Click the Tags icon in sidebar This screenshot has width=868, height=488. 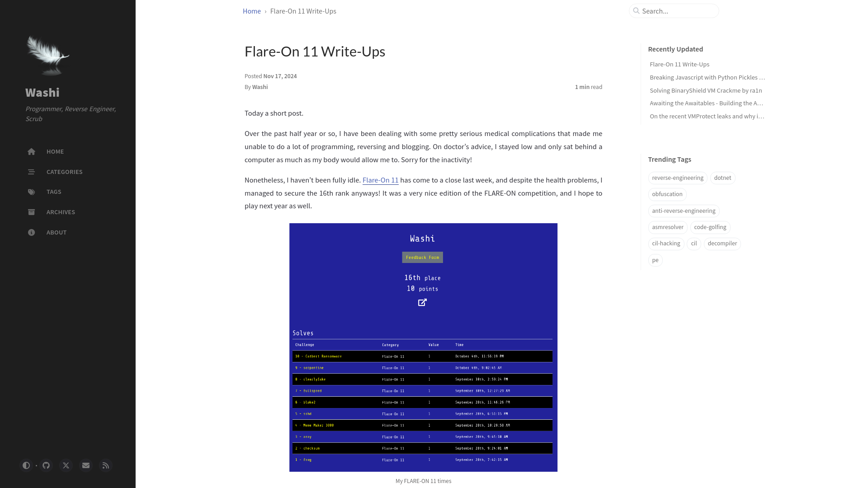(x=31, y=192)
